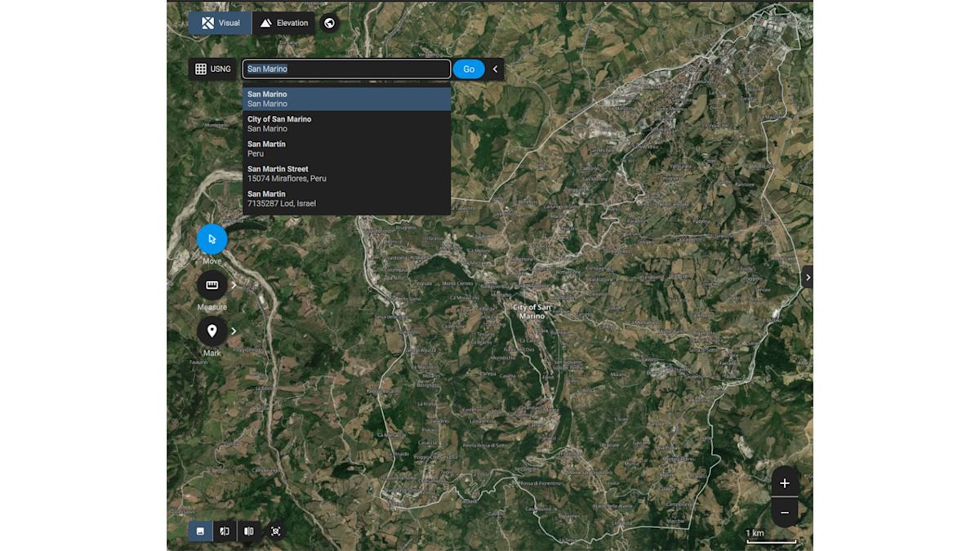Viewport: 980px width, 551px height.
Task: Expand the Mark tool options
Action: tap(233, 331)
